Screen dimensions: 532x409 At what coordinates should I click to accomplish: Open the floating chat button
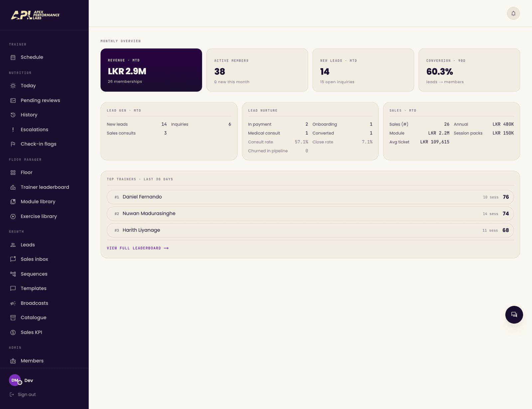click(514, 315)
